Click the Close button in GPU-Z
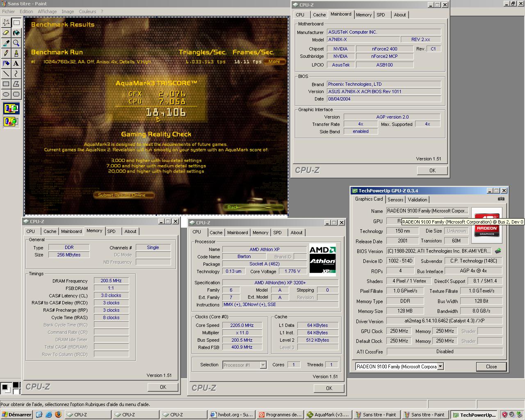The image size is (525, 420). tap(491, 367)
